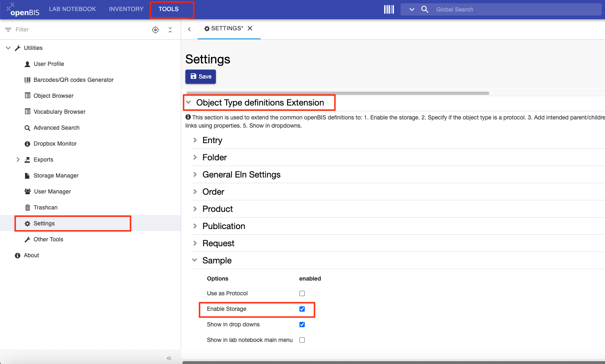Open Advanced Search
The image size is (605, 364).
(x=56, y=128)
